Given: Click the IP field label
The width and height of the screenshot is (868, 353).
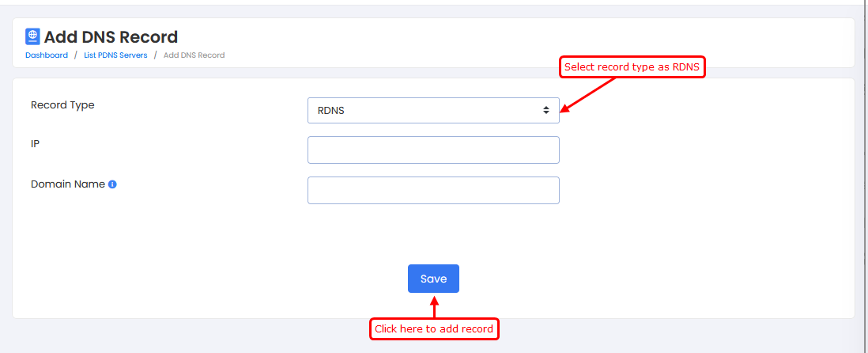Looking at the screenshot, I should tap(36, 143).
